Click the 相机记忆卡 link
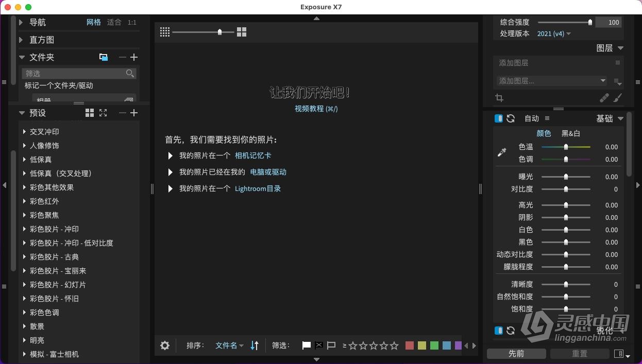 pyautogui.click(x=253, y=155)
